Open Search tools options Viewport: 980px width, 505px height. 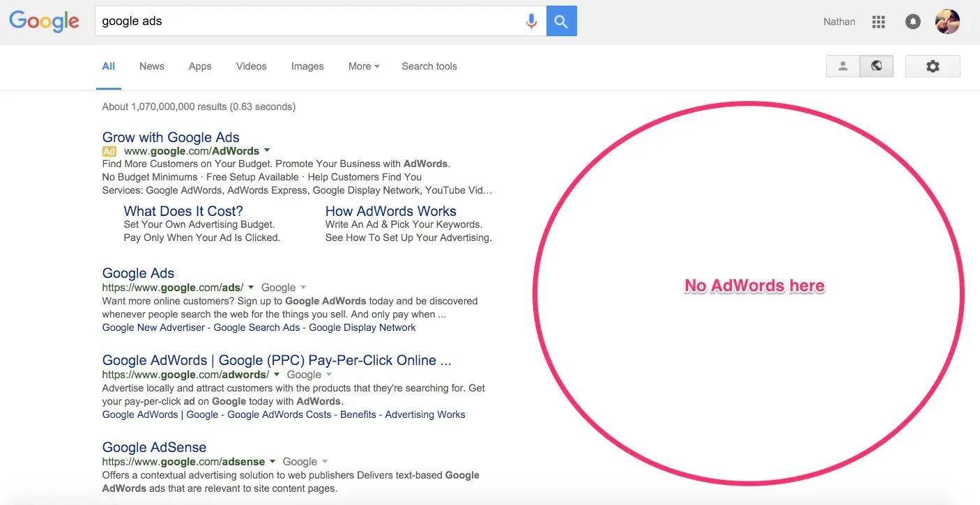point(429,66)
